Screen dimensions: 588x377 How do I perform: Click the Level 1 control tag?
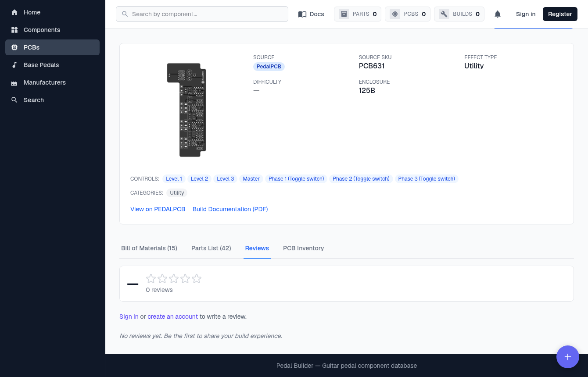click(174, 179)
